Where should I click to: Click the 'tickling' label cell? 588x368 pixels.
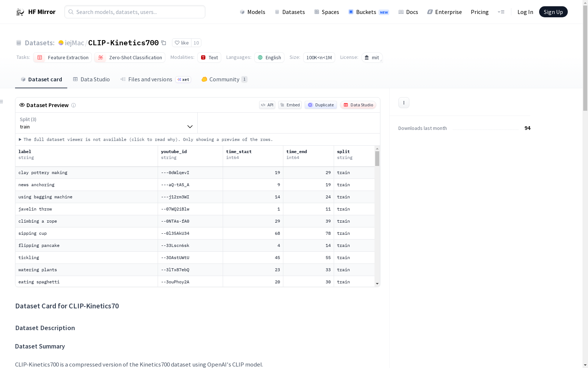86,258
